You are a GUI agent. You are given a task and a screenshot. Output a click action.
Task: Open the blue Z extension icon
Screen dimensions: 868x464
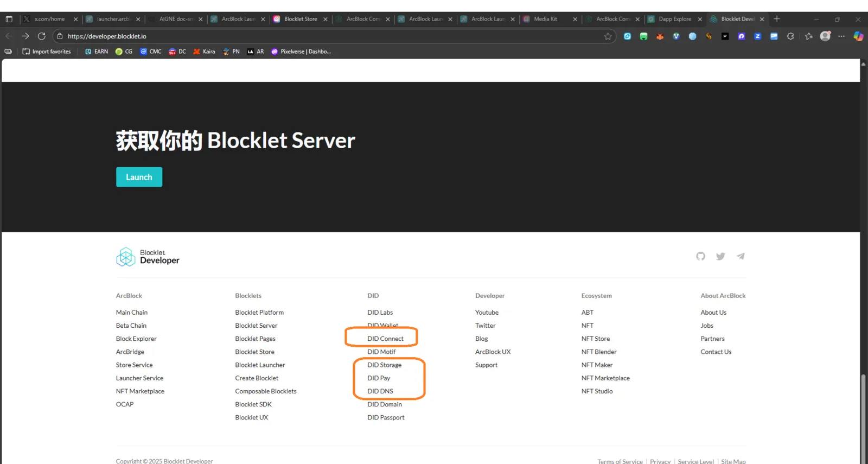(758, 36)
